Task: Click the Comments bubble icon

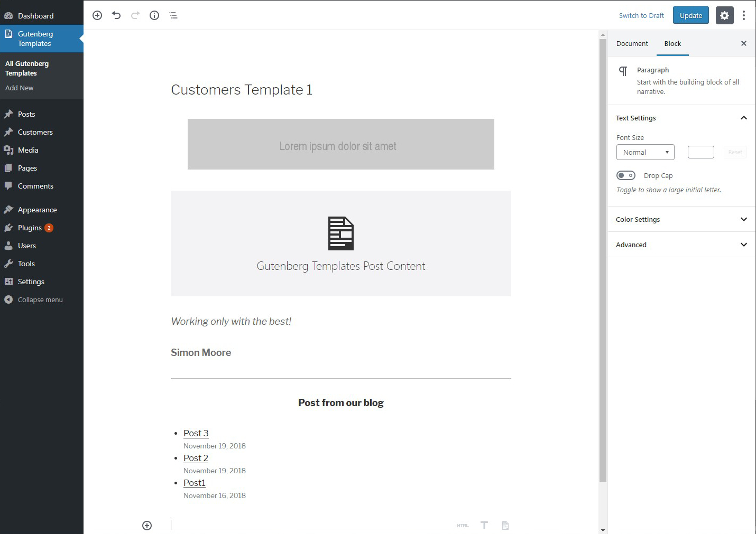Action: pyautogui.click(x=8, y=186)
